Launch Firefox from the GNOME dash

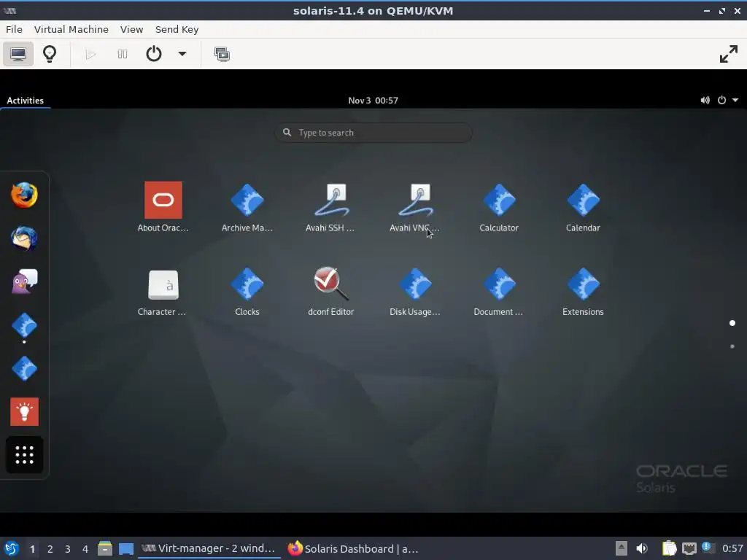[24, 195]
